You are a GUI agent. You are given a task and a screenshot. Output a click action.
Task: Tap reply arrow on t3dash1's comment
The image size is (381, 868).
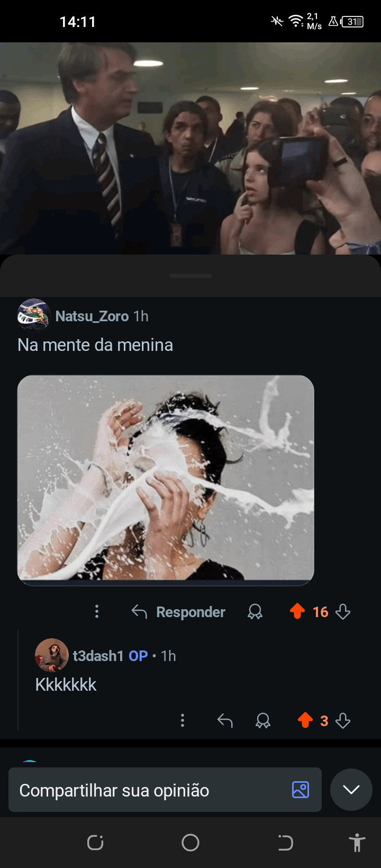coord(225,720)
